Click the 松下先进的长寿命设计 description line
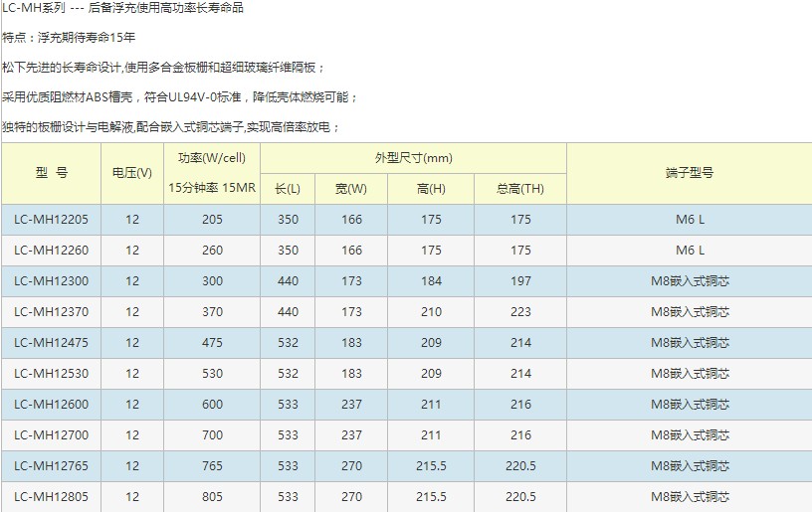812x512 pixels. coord(163,68)
